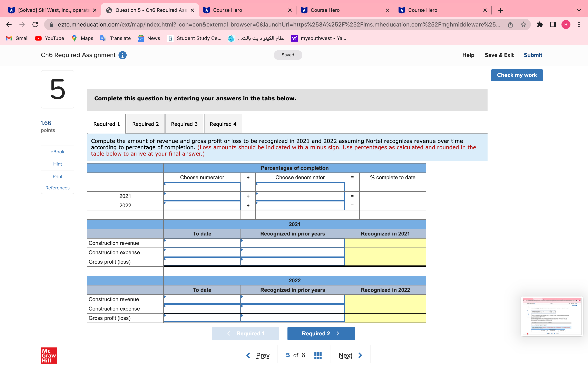The image size is (588, 367).
Task: Click the browser extensions puzzle icon
Action: 540,24
